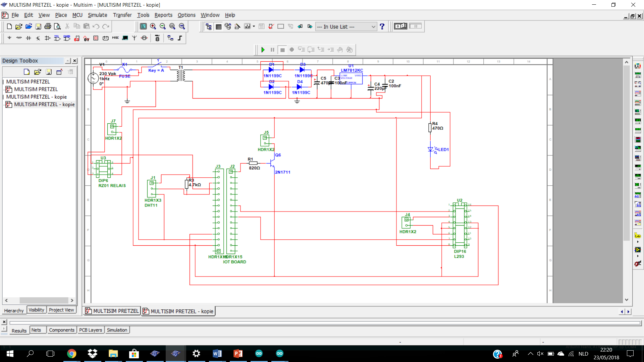644x362 pixels.
Task: Expand the Grapher dropdown arrow
Action: pos(254,26)
